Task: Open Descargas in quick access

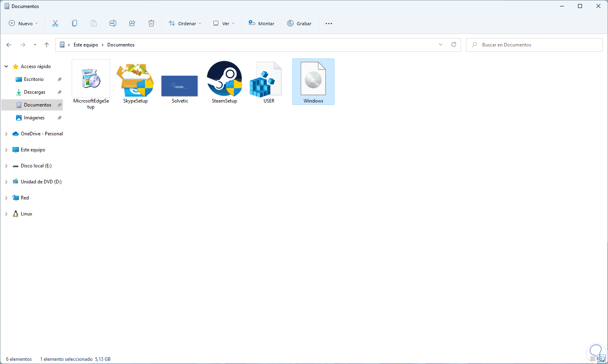Action: click(x=34, y=92)
